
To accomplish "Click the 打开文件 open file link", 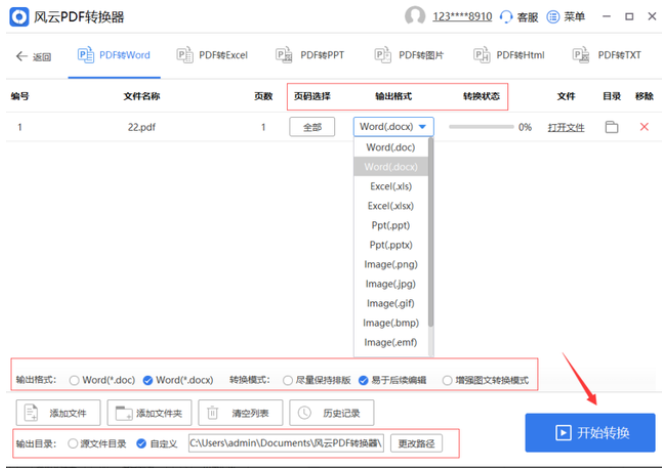I will [x=565, y=128].
